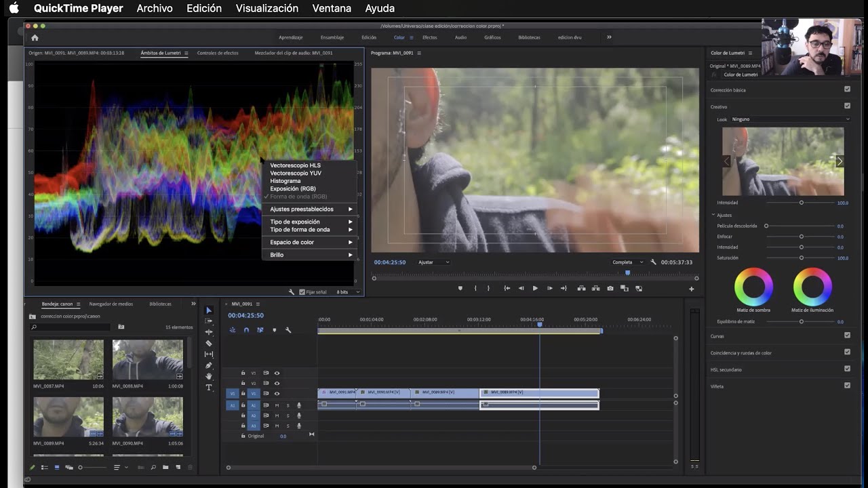Select the Type tool
Image resolution: width=868 pixels, height=488 pixels.
(x=209, y=387)
